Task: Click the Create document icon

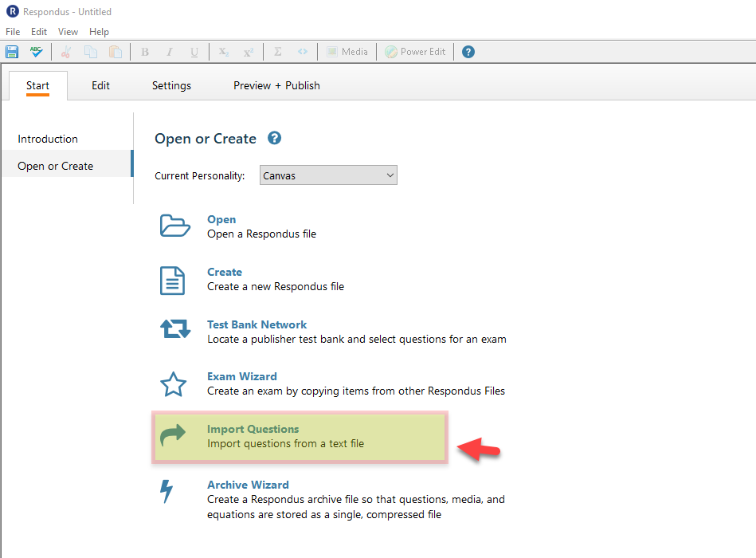Action: [x=172, y=281]
